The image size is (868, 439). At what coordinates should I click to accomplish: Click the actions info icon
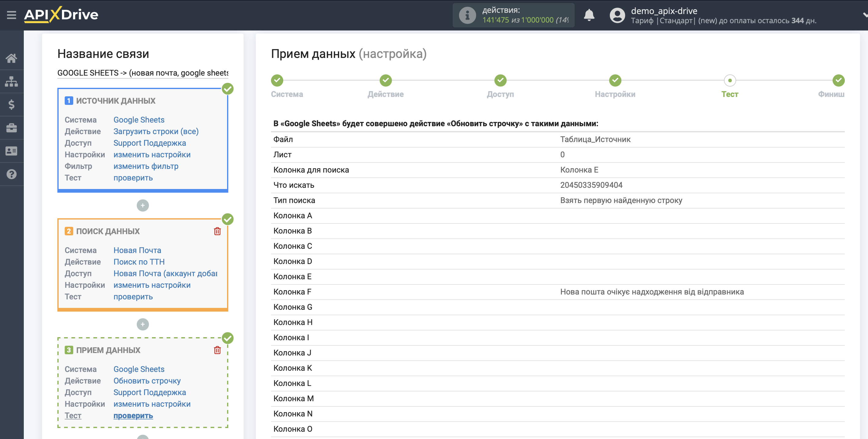point(467,15)
